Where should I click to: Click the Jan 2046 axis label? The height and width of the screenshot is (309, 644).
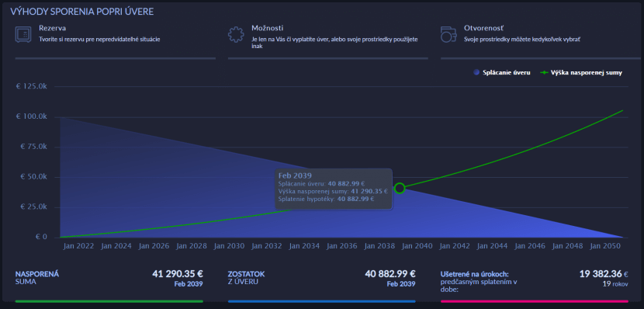click(530, 245)
